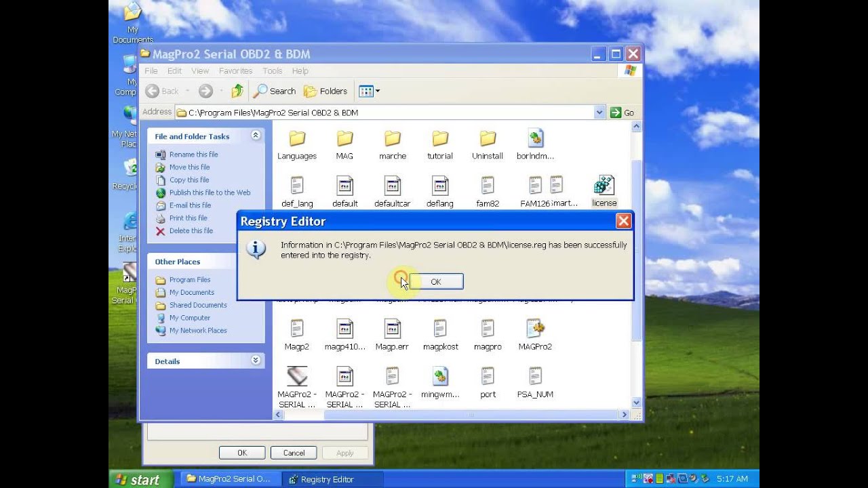The height and width of the screenshot is (488, 868).
Task: Click the Back toolbar button
Action: pyautogui.click(x=162, y=91)
